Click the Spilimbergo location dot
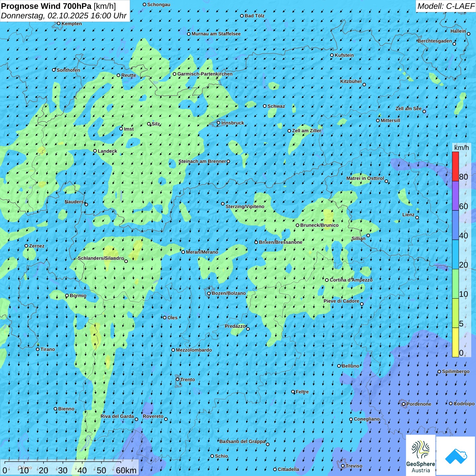 coord(439,372)
